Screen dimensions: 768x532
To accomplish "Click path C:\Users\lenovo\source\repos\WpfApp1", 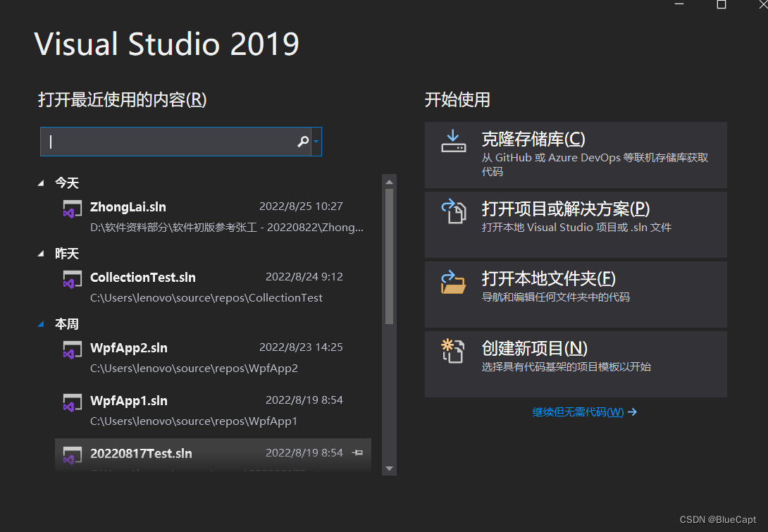I will (194, 421).
